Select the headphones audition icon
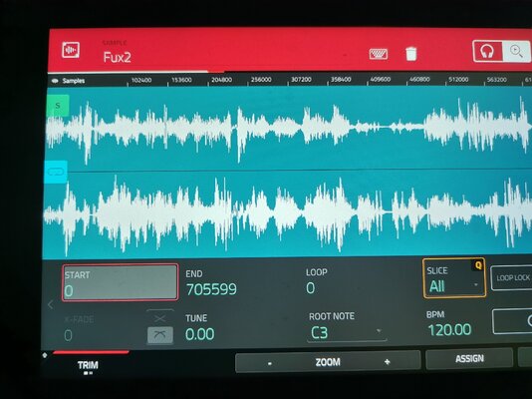The height and width of the screenshot is (399, 532). click(487, 52)
